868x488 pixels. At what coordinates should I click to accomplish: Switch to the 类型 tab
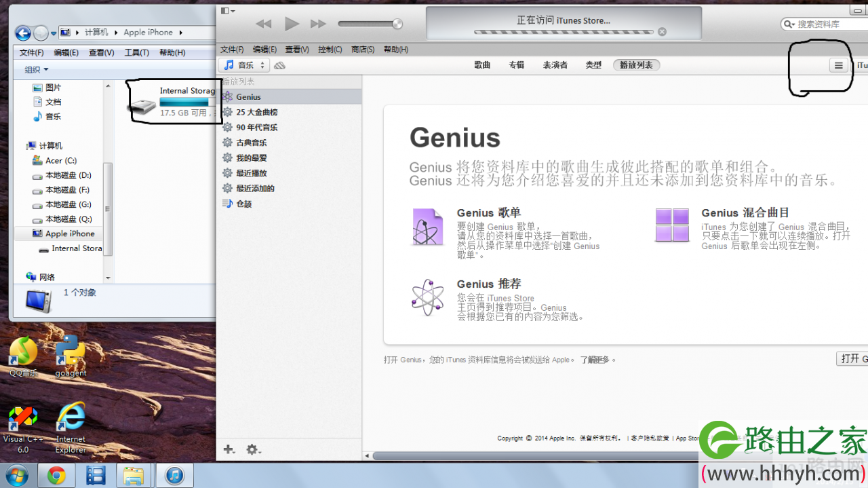pos(593,65)
